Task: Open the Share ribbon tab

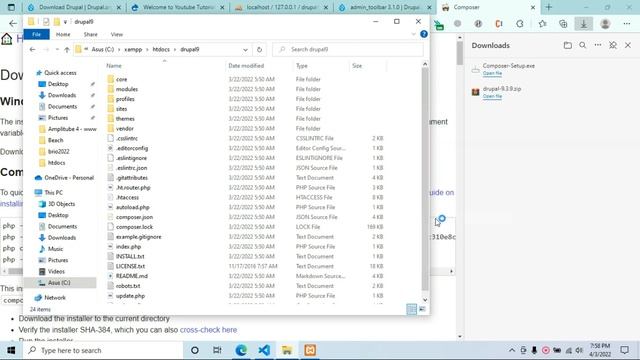Action: [91, 35]
